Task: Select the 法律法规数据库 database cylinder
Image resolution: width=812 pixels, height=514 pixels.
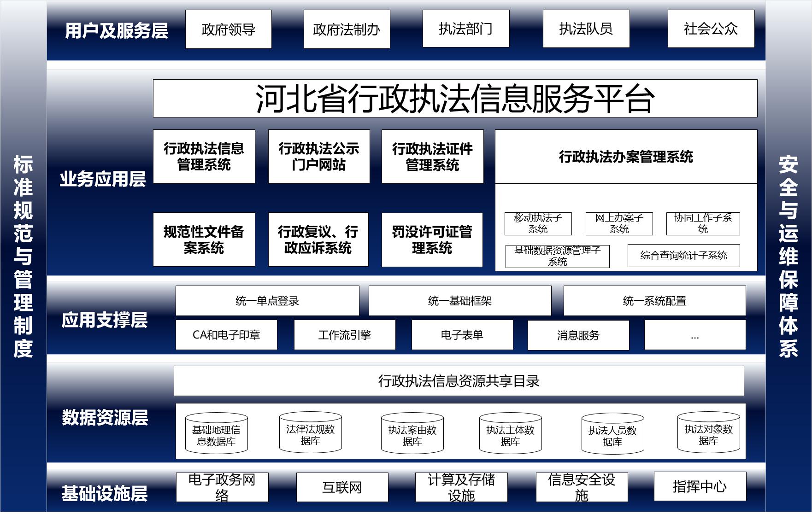Action: (x=310, y=433)
